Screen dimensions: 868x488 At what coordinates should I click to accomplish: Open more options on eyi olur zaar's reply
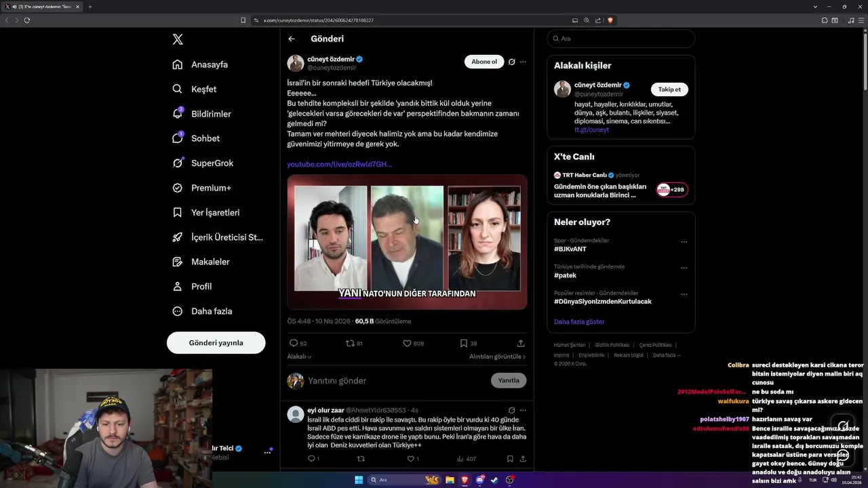point(523,410)
